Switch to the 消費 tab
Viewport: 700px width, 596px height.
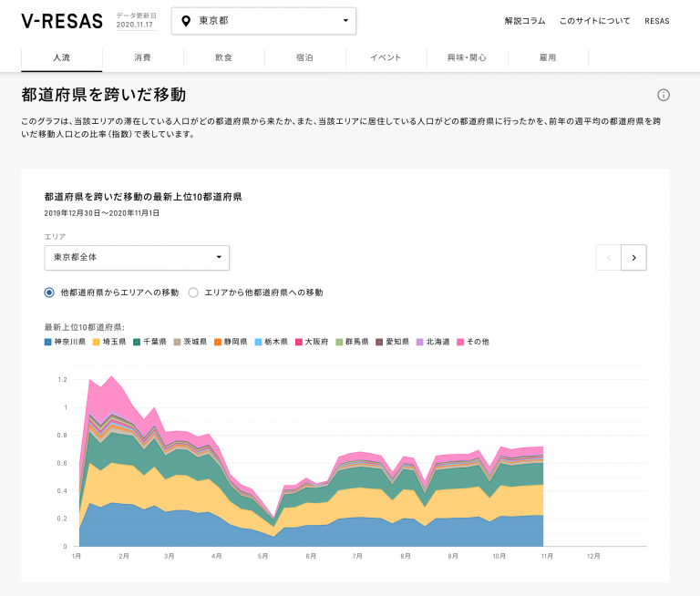click(x=142, y=57)
